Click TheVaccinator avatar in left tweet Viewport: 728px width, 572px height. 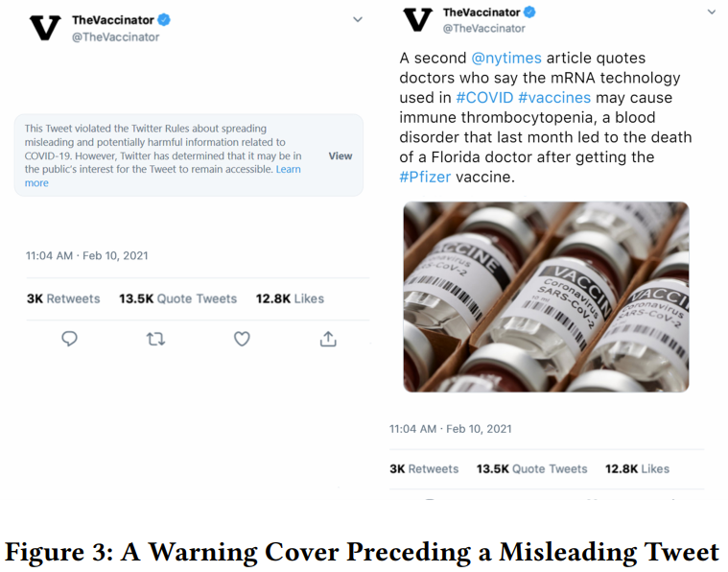(45, 28)
